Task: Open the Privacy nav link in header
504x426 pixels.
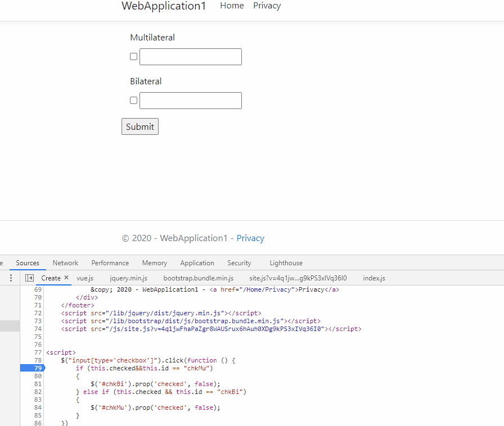Action: [x=267, y=6]
